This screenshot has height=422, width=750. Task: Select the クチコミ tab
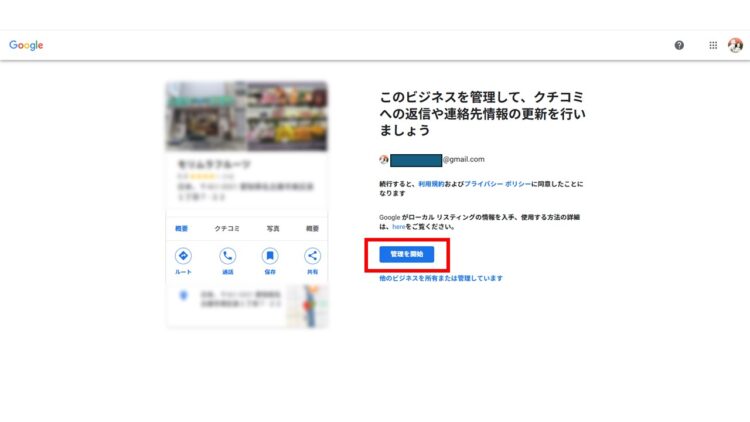tap(227, 229)
